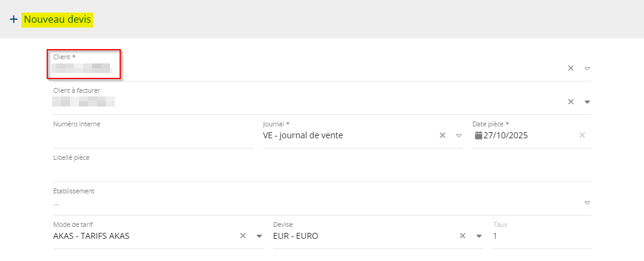Clear the Mode de tarif selection

point(243,236)
